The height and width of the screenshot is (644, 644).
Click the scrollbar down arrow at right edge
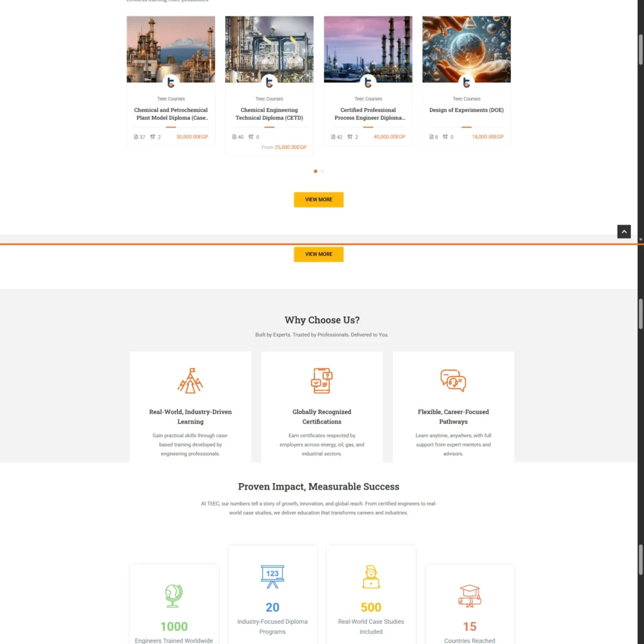pyautogui.click(x=640, y=240)
